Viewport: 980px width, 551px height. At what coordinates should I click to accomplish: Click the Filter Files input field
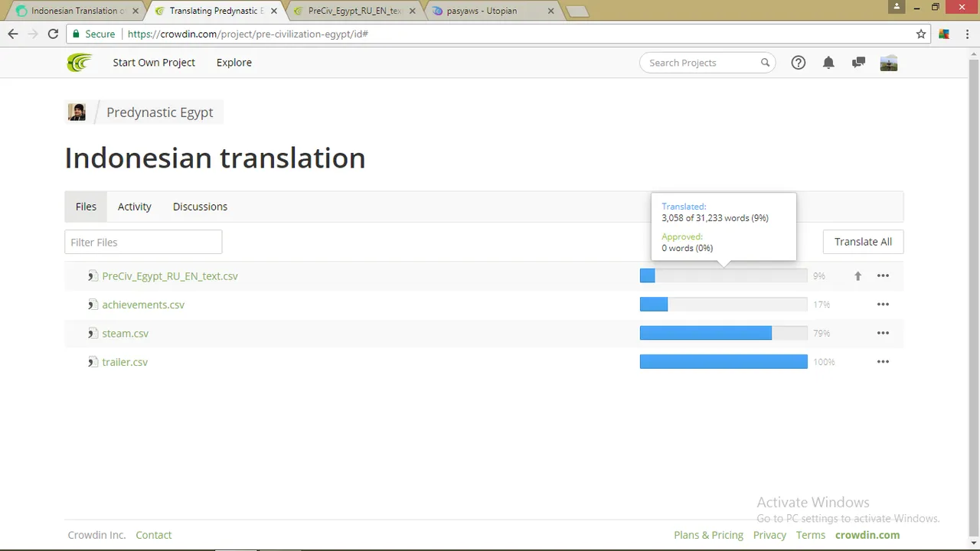143,242
